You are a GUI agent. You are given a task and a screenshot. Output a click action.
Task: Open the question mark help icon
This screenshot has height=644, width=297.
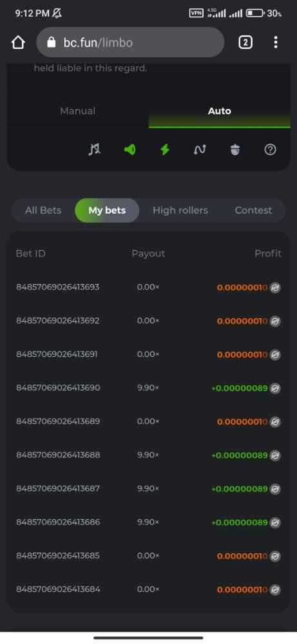coord(270,150)
